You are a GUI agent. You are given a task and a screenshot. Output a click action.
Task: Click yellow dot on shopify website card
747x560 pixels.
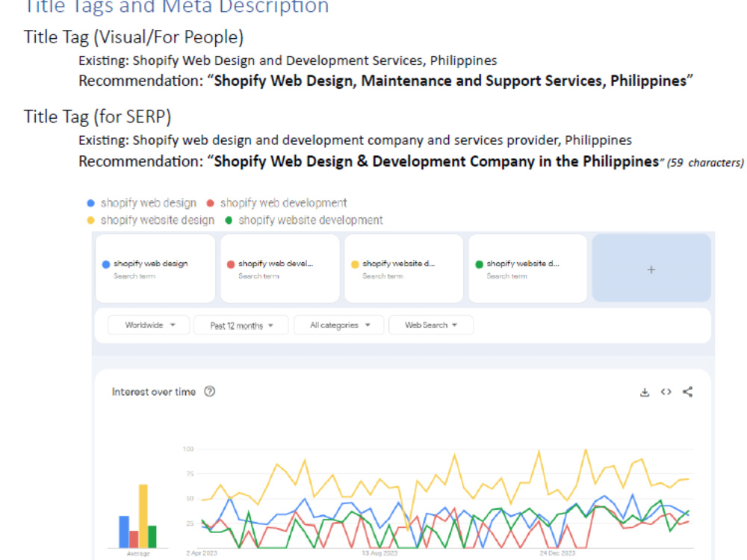point(355,264)
